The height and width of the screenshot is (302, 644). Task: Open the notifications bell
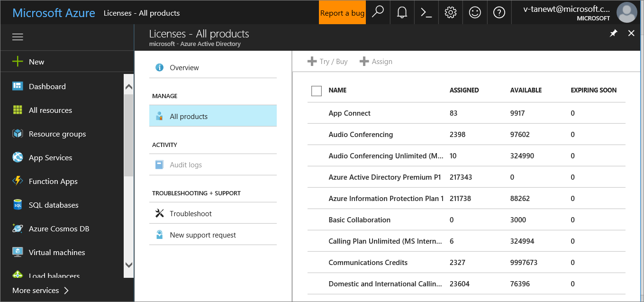coord(402,12)
